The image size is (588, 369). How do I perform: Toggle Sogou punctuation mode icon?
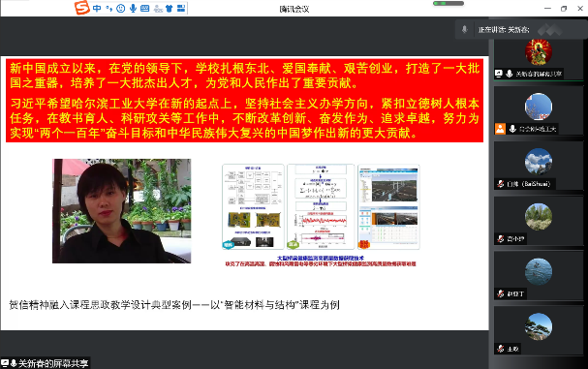click(108, 9)
